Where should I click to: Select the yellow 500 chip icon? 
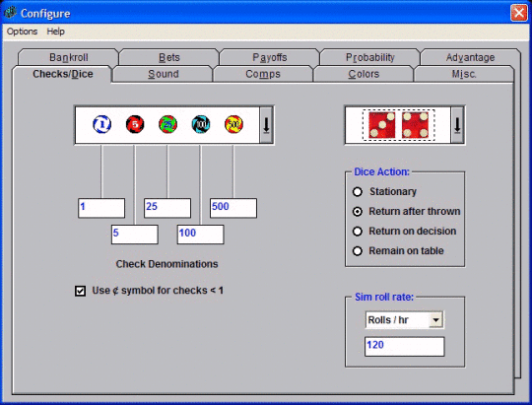click(x=233, y=124)
